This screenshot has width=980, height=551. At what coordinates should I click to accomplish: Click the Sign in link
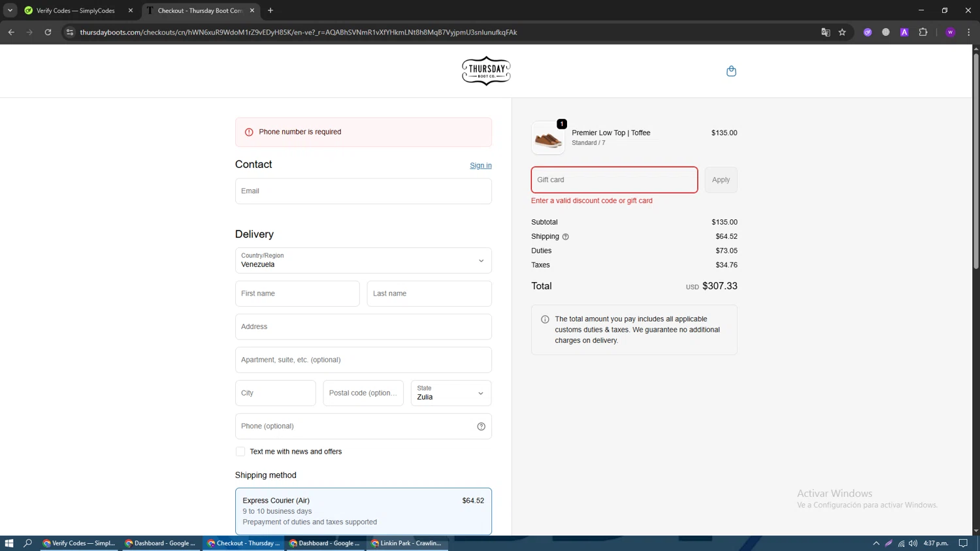tap(481, 166)
